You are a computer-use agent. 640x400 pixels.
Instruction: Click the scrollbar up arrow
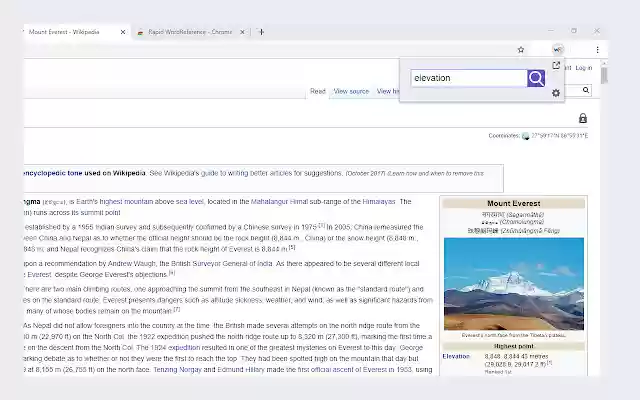[x=604, y=63]
